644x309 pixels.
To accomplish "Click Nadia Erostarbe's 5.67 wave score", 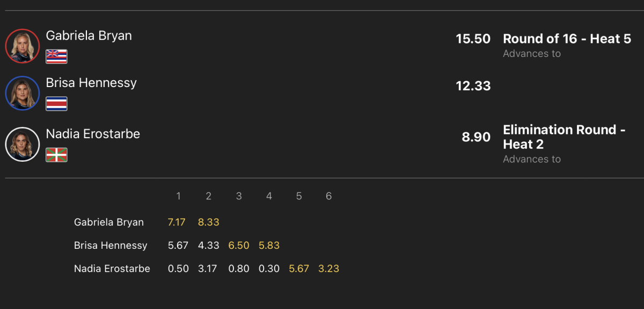I will point(299,268).
